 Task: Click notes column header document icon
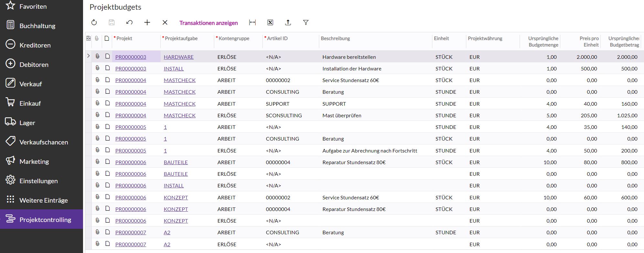[x=107, y=38]
